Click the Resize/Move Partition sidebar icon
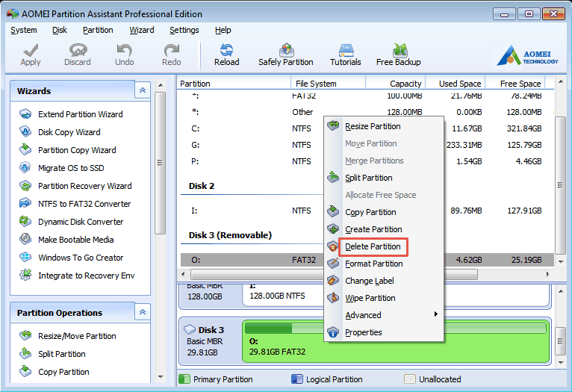Viewport: 572px width, 392px height. (x=25, y=335)
